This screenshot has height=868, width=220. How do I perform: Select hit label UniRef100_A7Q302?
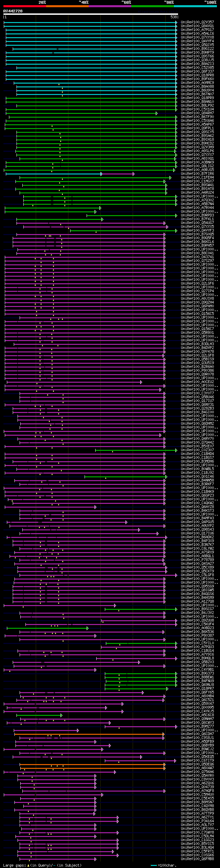tap(197, 200)
